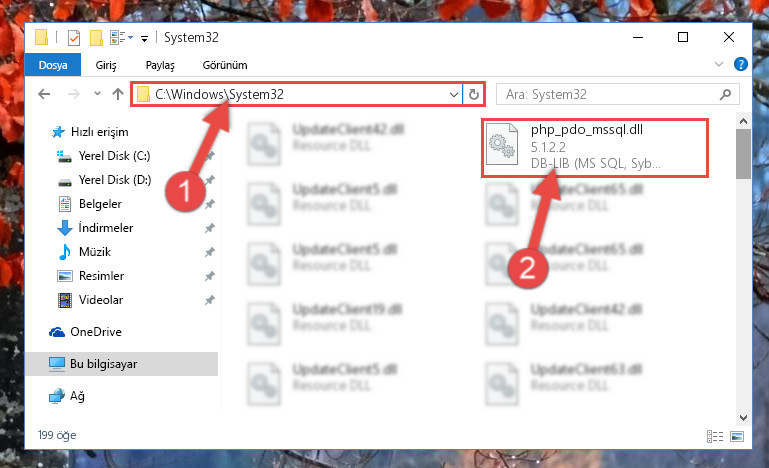This screenshot has width=769, height=468.
Task: Switch to details view layout icon
Action: coord(715,436)
